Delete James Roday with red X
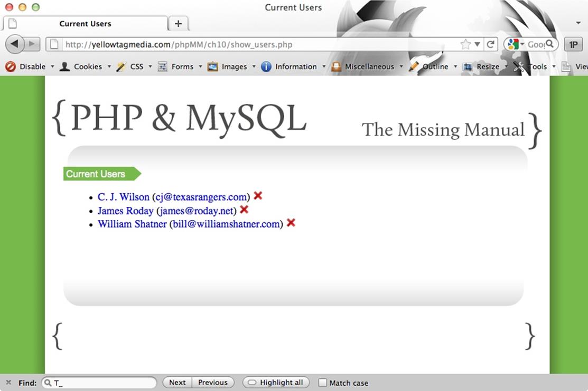Image resolution: width=588 pixels, height=391 pixels. [x=244, y=209]
